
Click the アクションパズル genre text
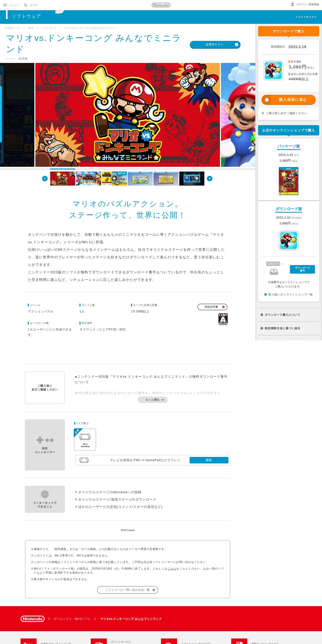[41, 311]
